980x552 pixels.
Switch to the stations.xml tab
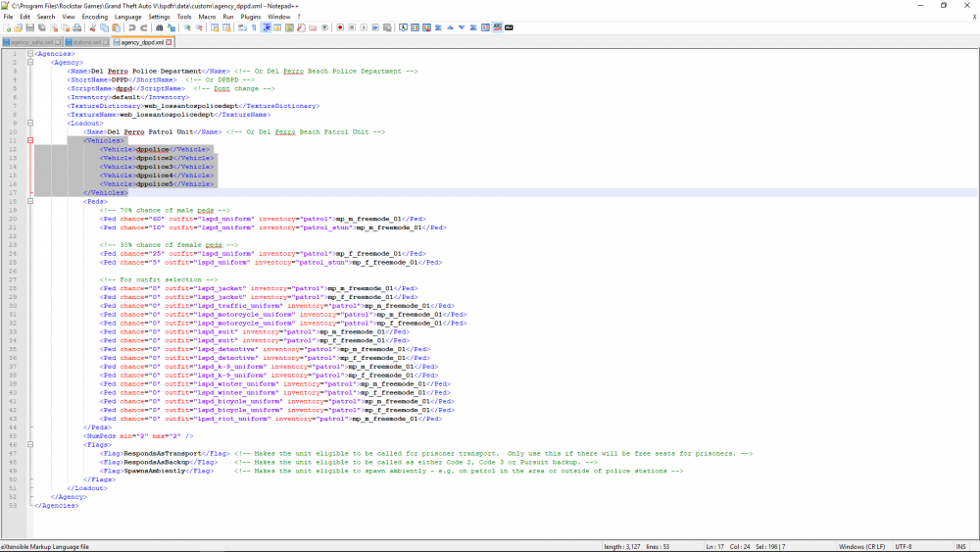[x=89, y=43]
